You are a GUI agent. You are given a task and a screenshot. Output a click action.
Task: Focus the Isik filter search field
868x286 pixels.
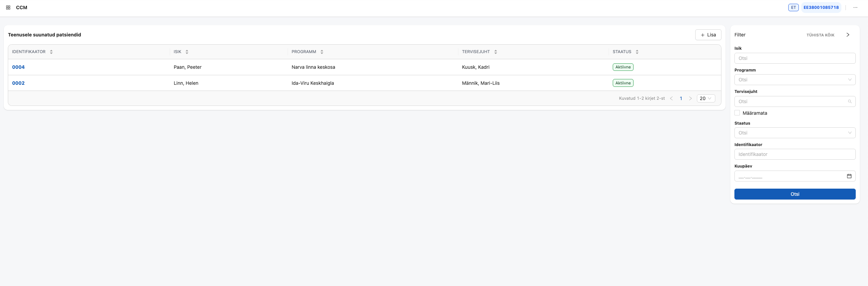[x=795, y=58]
